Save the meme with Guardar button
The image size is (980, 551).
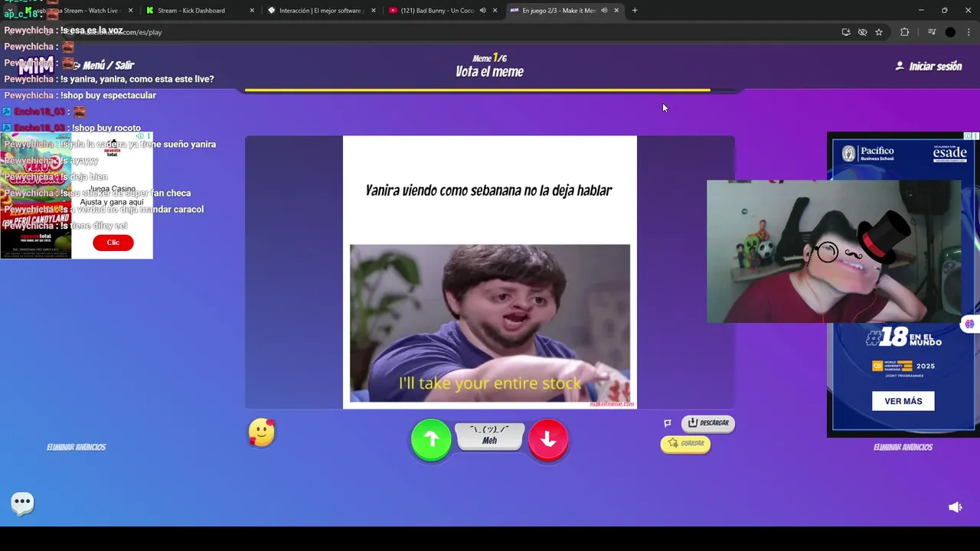[686, 443]
